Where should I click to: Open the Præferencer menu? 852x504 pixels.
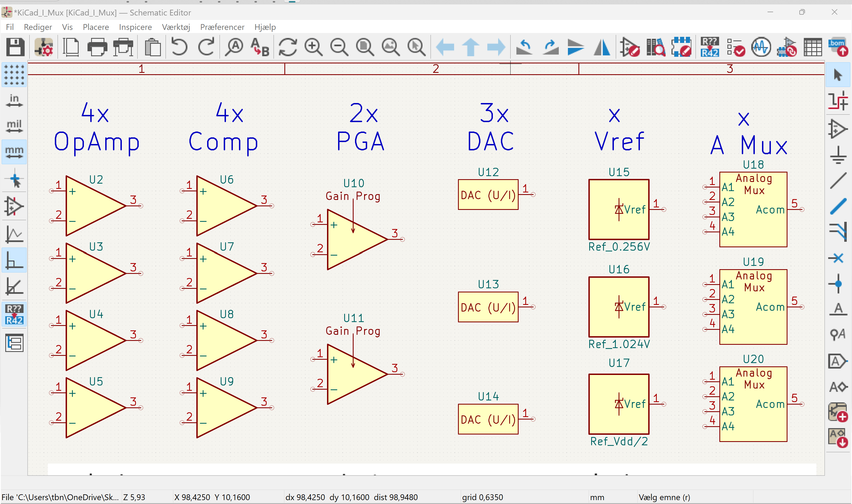[x=222, y=27]
